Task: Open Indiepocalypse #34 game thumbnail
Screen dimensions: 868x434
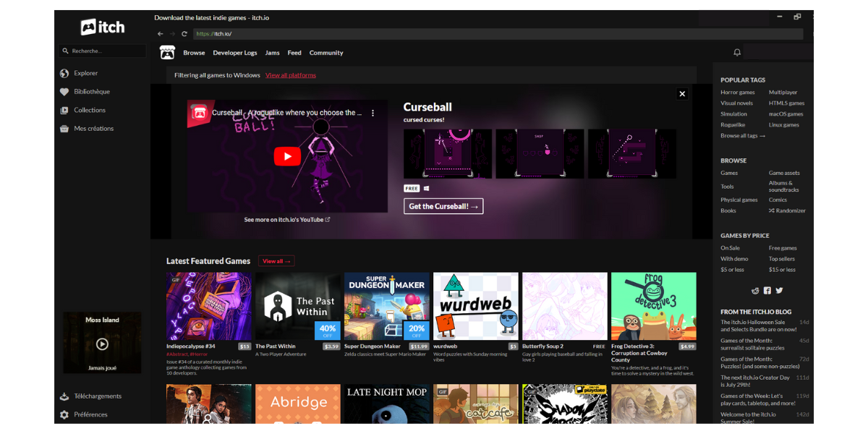Action: pos(209,306)
